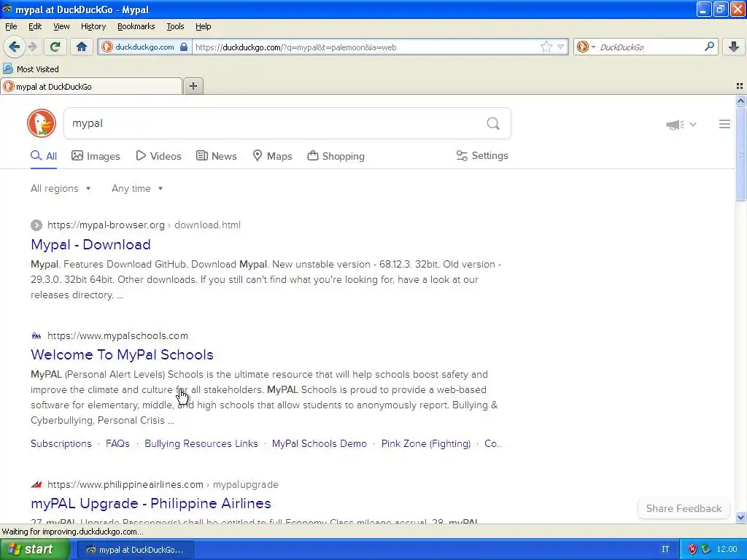Viewport: 747px width, 560px height.
Task: Click the padlock site identity icon
Action: [x=184, y=47]
